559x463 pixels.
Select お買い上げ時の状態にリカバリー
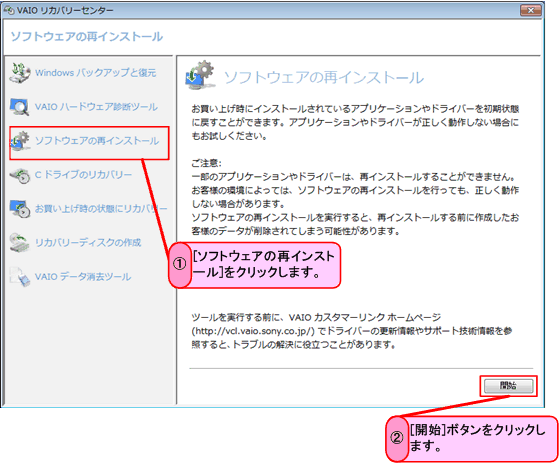101,209
